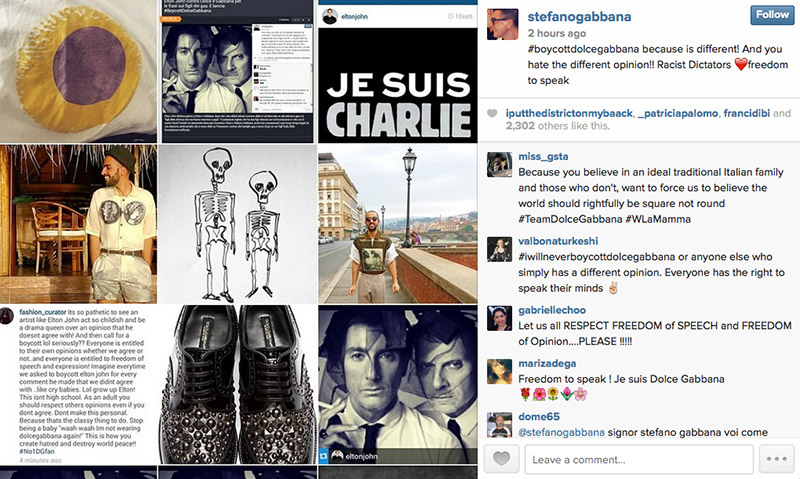The width and height of the screenshot is (800, 479).
Task: Open francidibi liker profile link
Action: click(x=746, y=113)
